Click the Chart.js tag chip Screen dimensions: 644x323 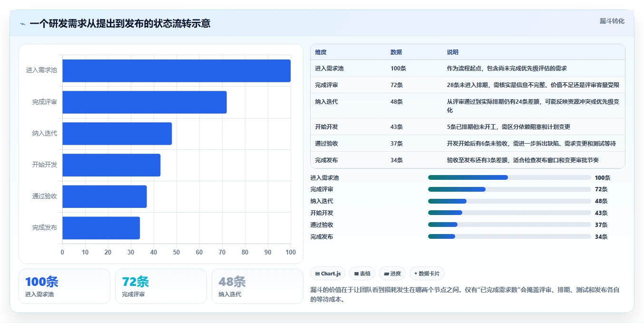tap(328, 274)
